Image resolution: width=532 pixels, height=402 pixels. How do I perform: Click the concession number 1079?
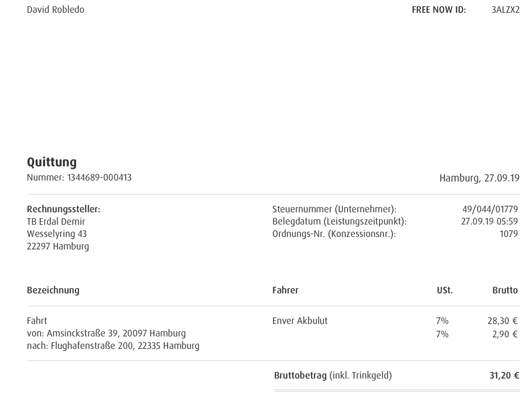click(x=509, y=234)
